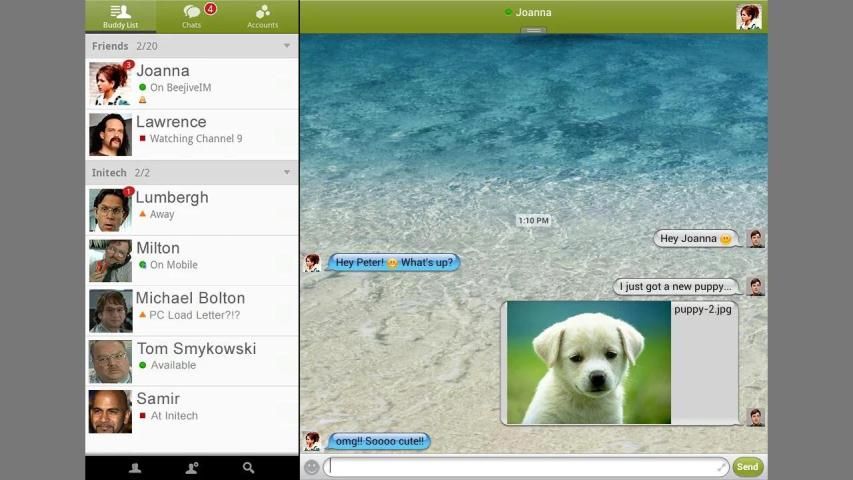Click the search magnifier in bottom bar
Image resolution: width=853 pixels, height=480 pixels.
pyautogui.click(x=248, y=468)
